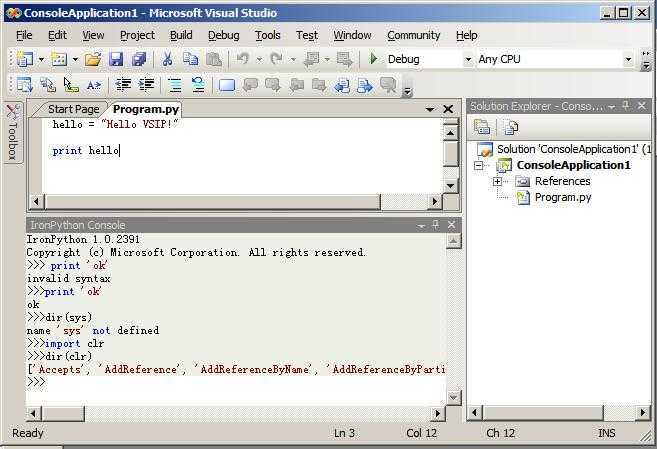Click the Paste clipboard icon
657x449 pixels.
[214, 59]
